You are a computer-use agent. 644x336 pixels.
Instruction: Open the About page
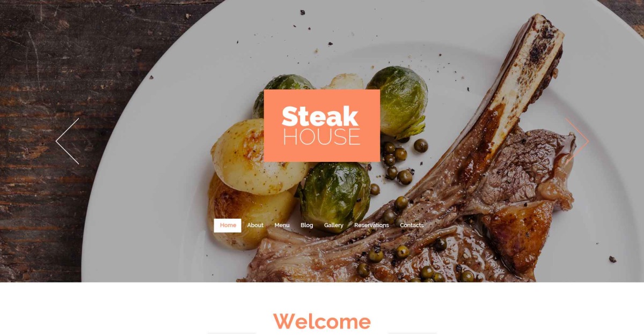point(255,226)
